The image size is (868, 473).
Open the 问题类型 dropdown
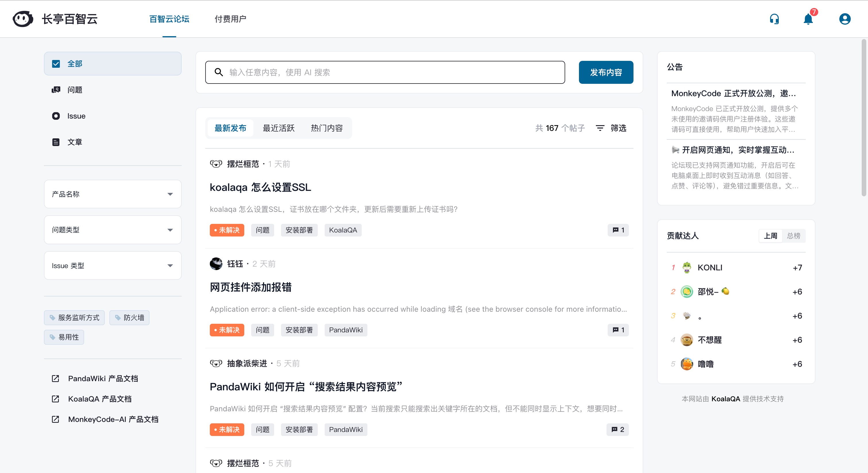pos(113,230)
